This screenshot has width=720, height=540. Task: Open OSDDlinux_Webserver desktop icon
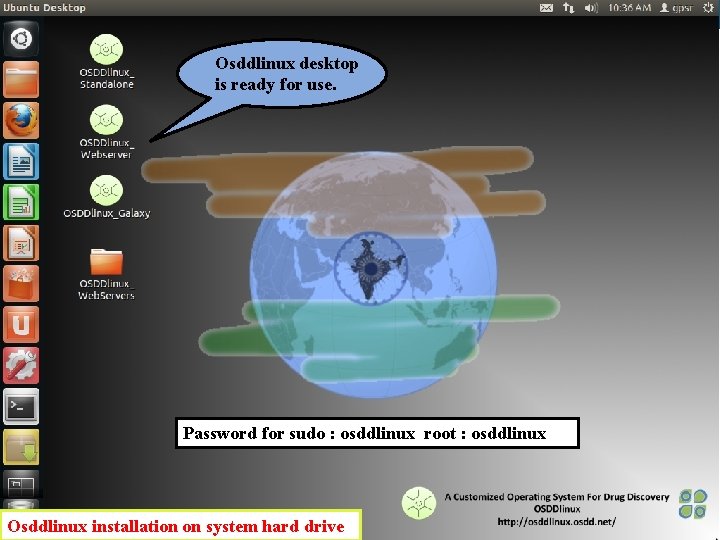(x=106, y=120)
